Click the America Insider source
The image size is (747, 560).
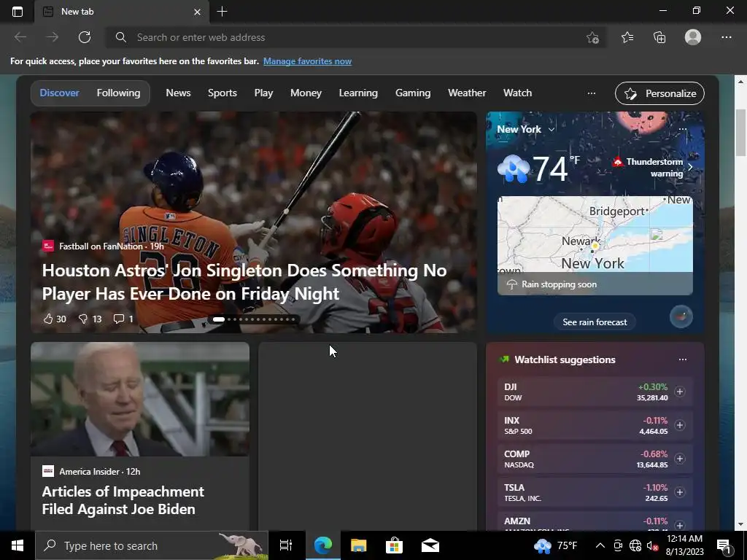[89, 472]
